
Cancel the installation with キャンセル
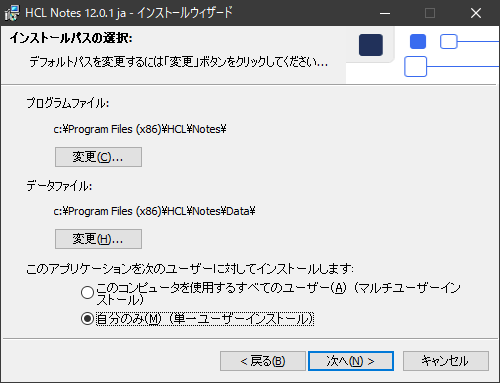[x=446, y=361]
